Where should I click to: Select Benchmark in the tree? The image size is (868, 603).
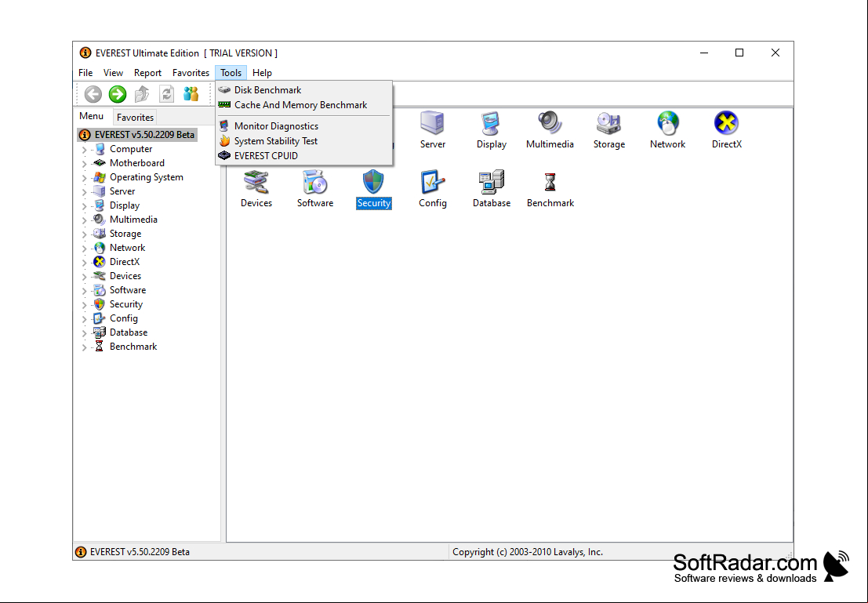tap(133, 347)
